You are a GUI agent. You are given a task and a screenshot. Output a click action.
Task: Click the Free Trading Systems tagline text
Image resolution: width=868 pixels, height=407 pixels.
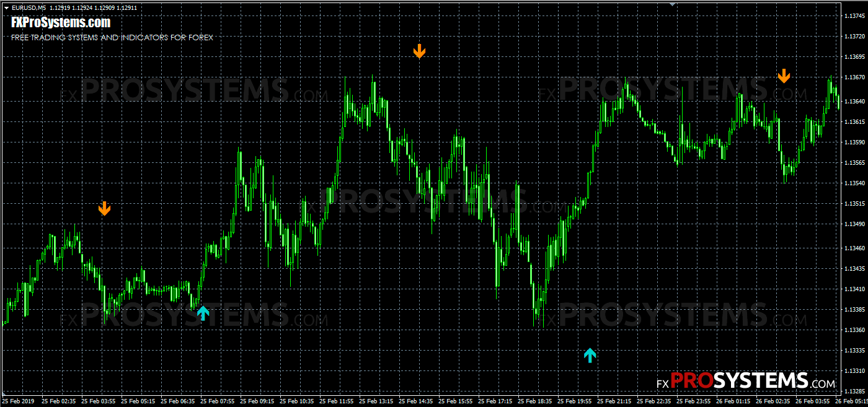112,38
